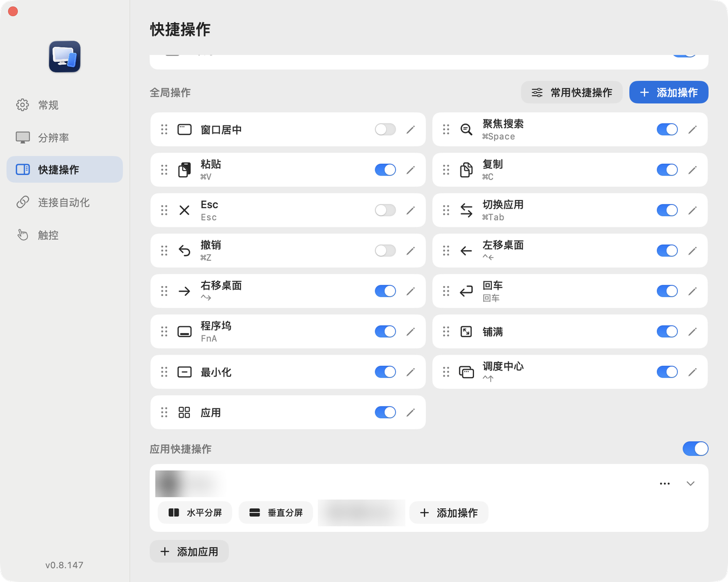Edit 切换应用 using its pencil icon
The image size is (728, 582).
pyautogui.click(x=692, y=210)
